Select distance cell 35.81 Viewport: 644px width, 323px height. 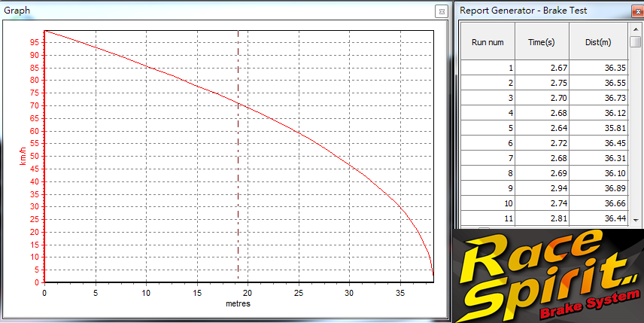[598, 128]
